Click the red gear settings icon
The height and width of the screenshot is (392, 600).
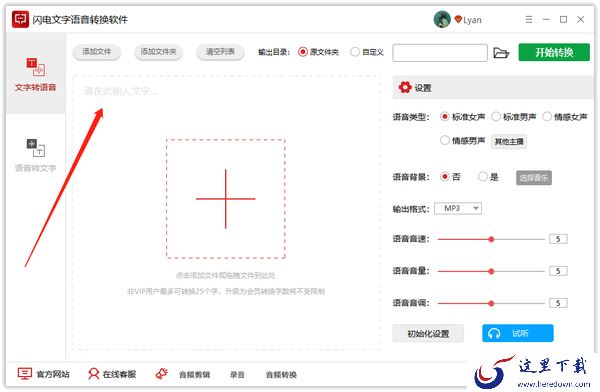coord(404,87)
